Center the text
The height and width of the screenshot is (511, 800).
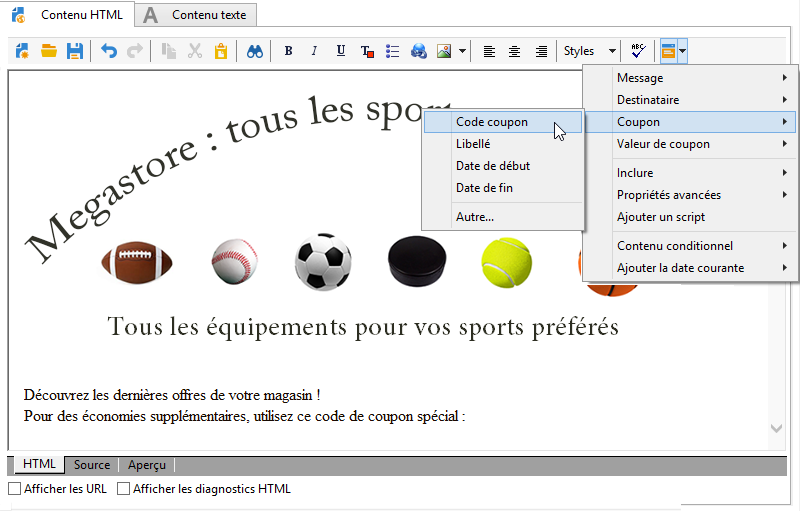[x=514, y=51]
